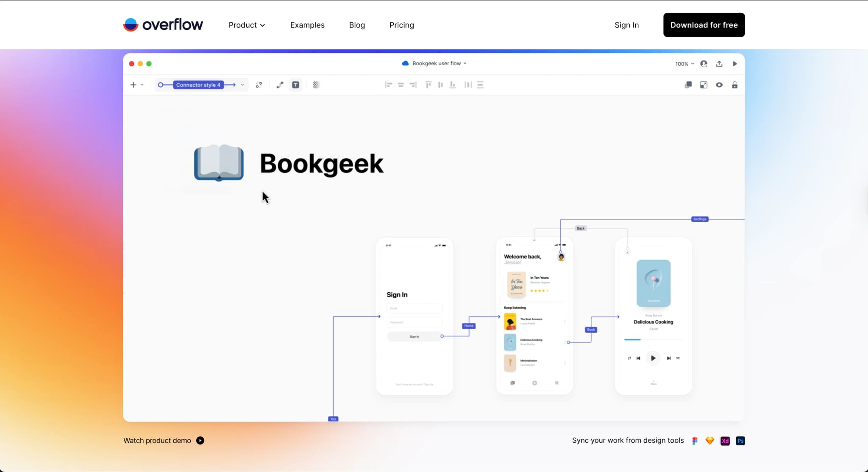This screenshot has width=868, height=472.
Task: Open the Pricing page
Action: 401,25
